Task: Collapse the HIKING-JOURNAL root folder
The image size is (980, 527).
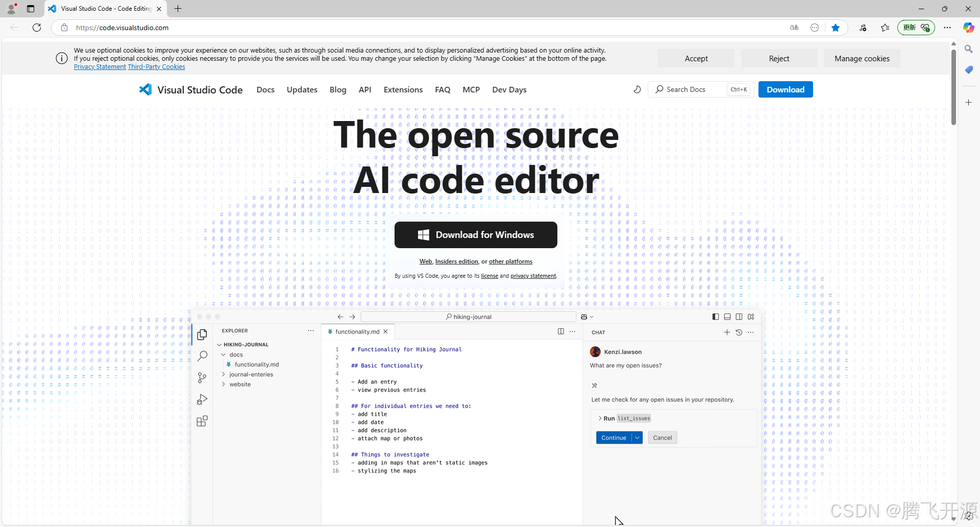Action: point(219,345)
